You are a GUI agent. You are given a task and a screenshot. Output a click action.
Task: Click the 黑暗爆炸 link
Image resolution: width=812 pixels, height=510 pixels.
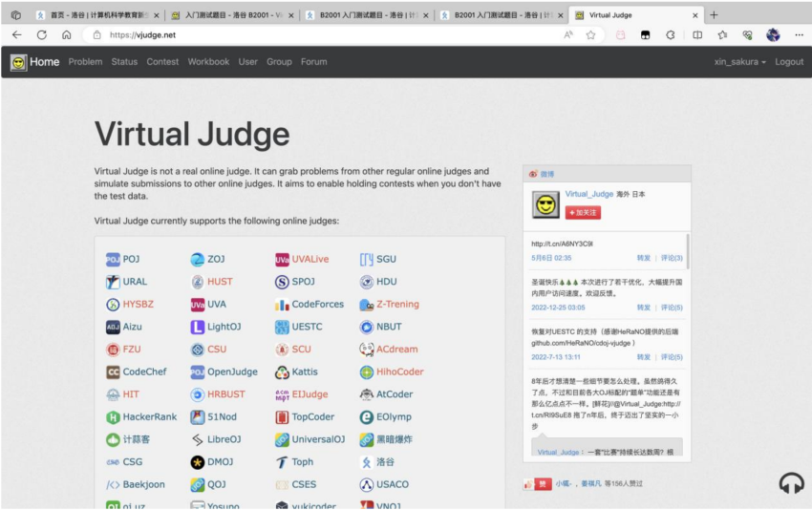(395, 439)
